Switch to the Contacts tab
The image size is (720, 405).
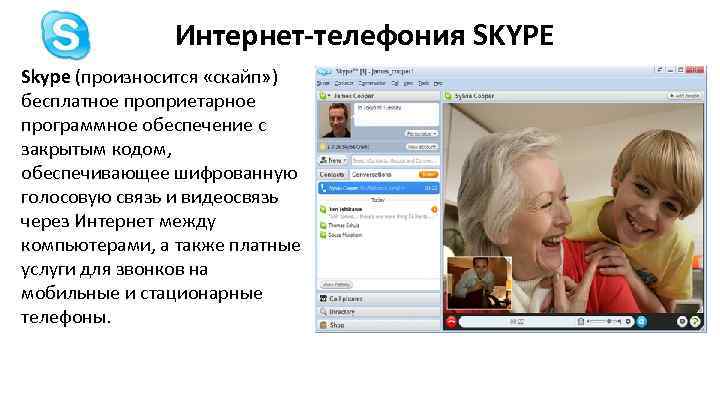click(x=332, y=174)
